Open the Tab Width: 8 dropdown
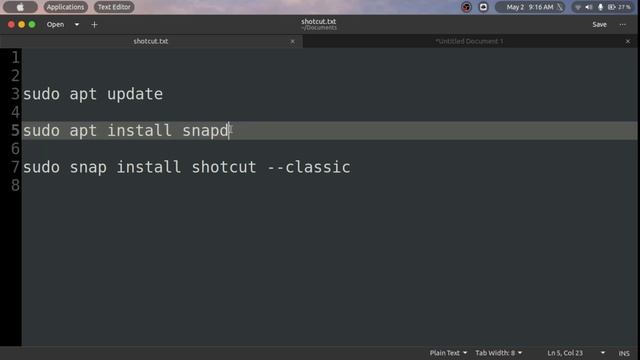 tap(498, 353)
